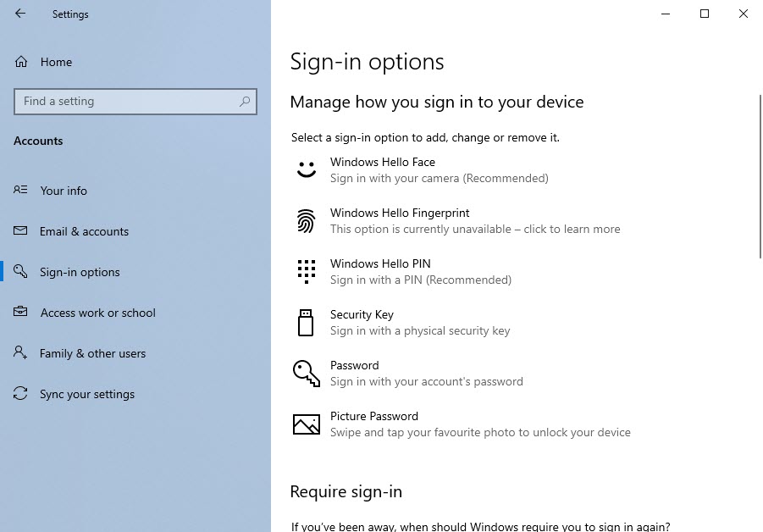Click the Home house icon
Viewport: 763px width, 532px height.
pyautogui.click(x=21, y=62)
